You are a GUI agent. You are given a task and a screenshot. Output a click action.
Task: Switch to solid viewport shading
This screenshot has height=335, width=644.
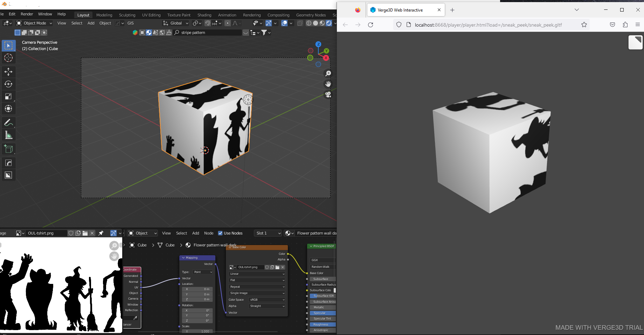pos(316,23)
